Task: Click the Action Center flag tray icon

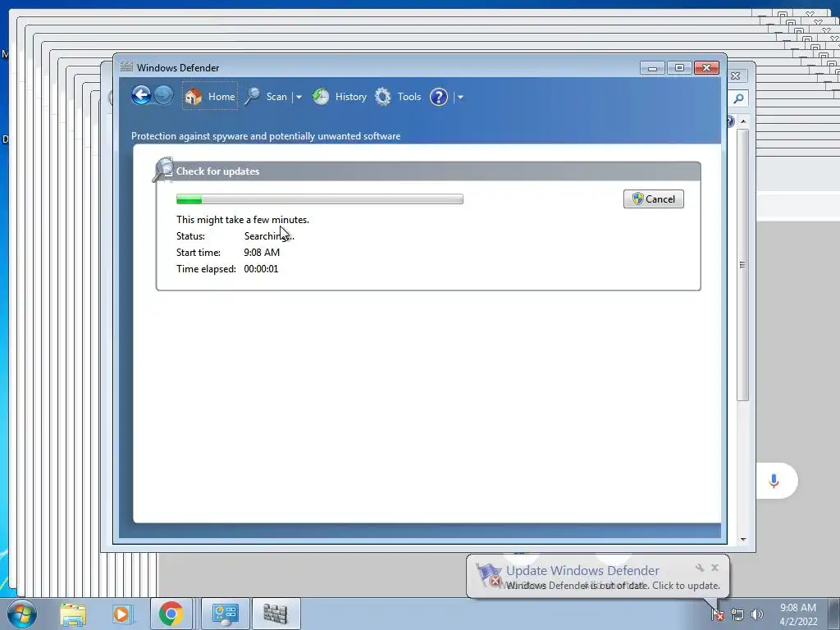Action: tap(717, 614)
